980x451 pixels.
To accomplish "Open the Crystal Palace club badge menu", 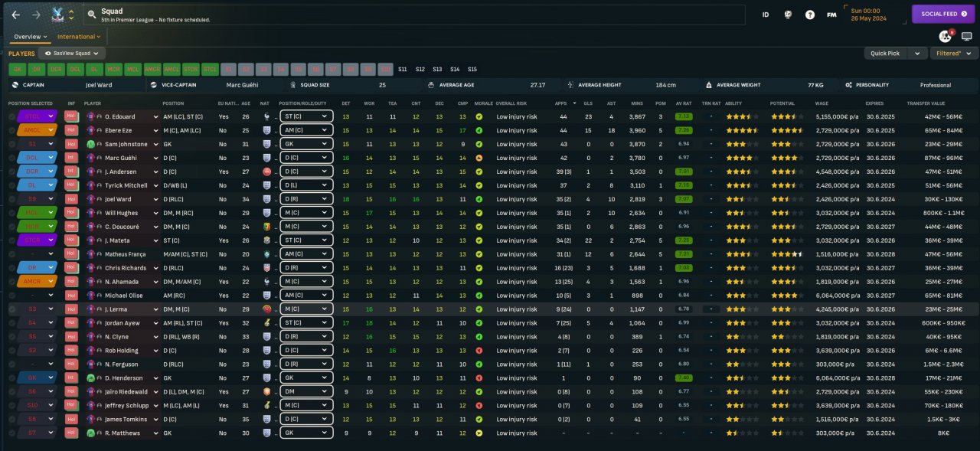I will 57,15.
